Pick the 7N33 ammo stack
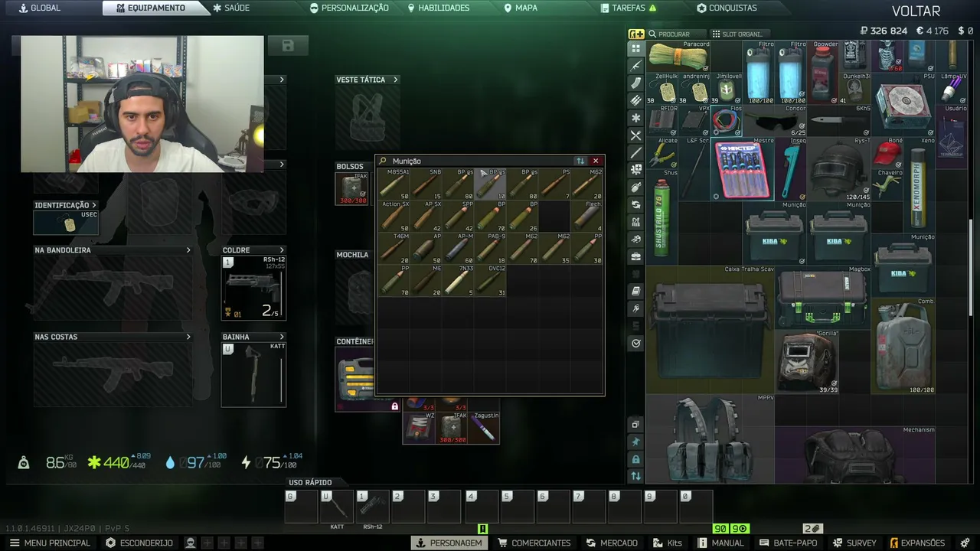980x551 pixels. (x=459, y=280)
